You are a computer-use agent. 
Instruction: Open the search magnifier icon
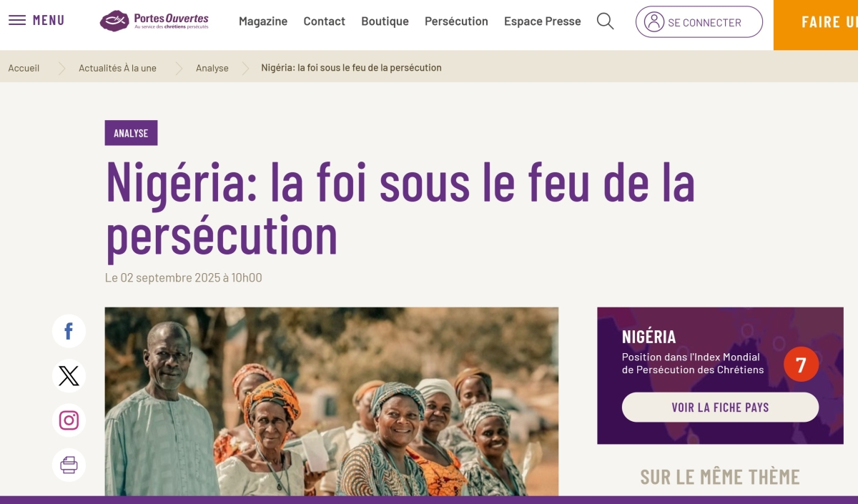coord(605,21)
